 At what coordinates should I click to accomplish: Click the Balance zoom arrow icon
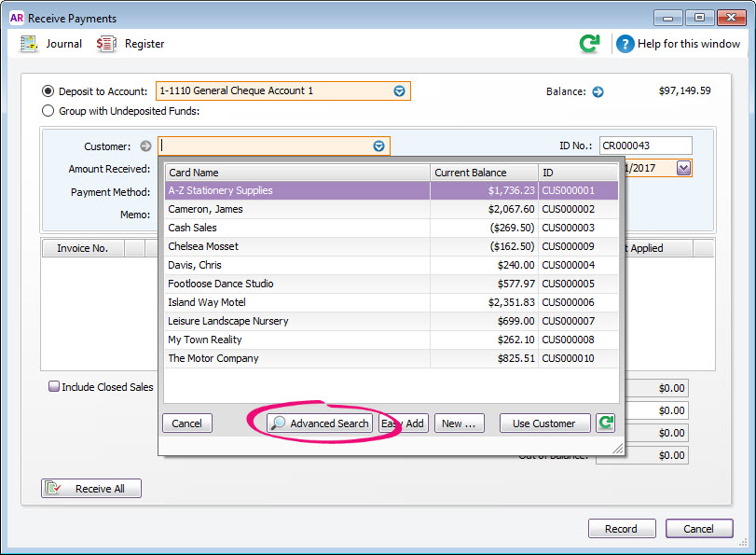598,91
